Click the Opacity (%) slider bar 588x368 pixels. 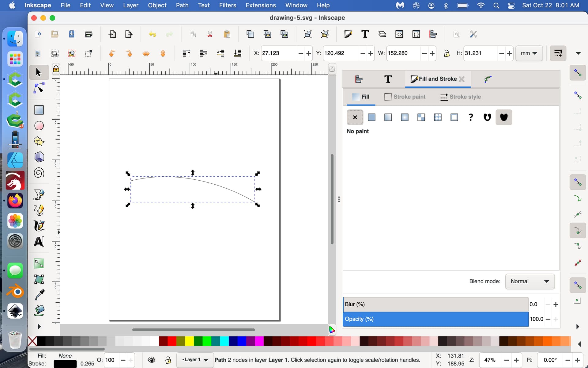435,319
